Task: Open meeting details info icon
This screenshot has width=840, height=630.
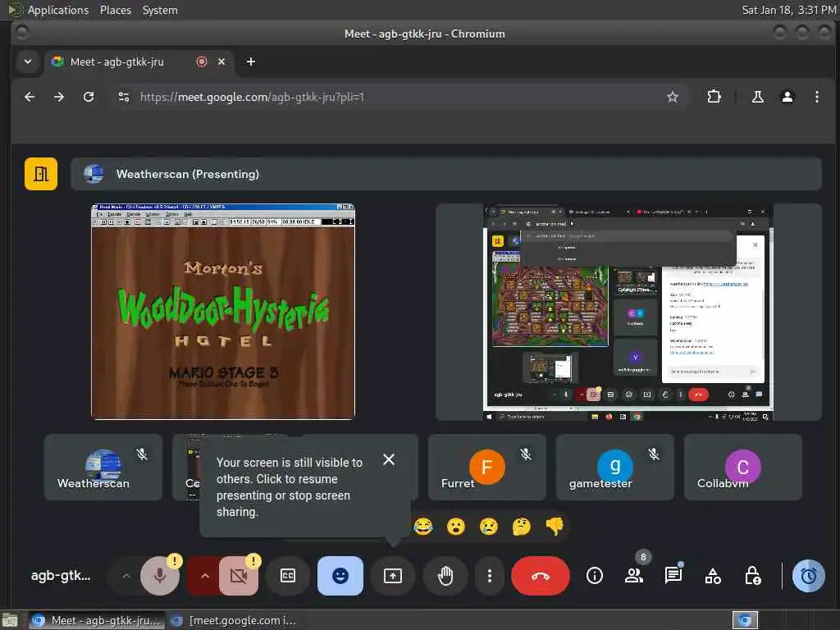Action: pos(594,576)
